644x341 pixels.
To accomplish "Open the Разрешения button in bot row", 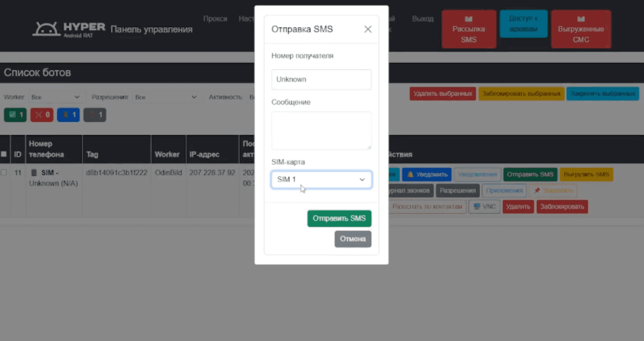I will point(458,191).
